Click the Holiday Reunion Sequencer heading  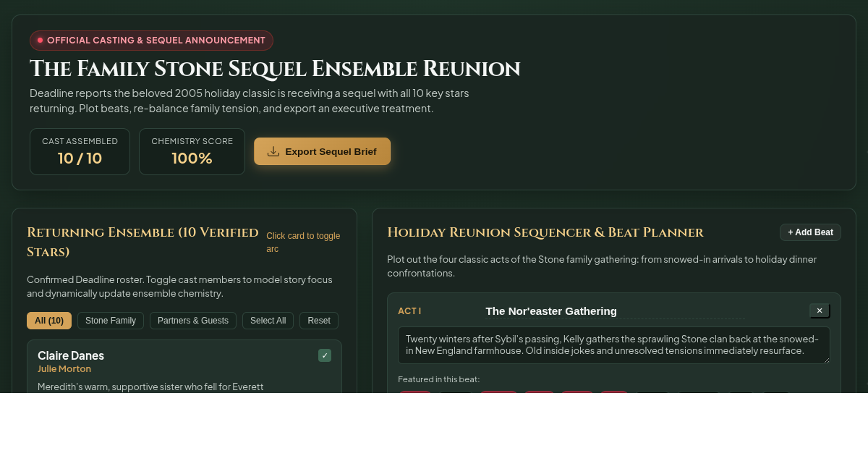pyautogui.click(x=545, y=232)
